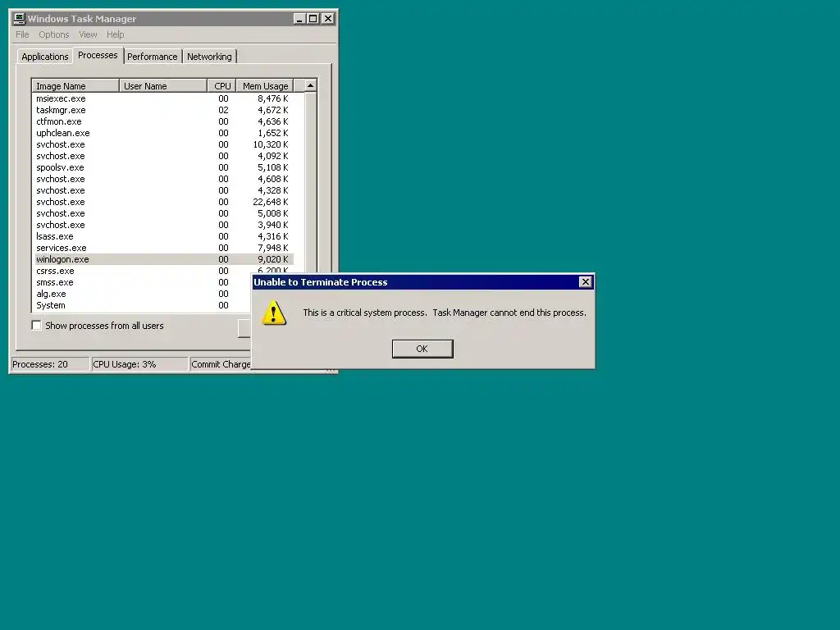Image resolution: width=840 pixels, height=630 pixels.
Task: Open the Networking tab
Action: [209, 57]
